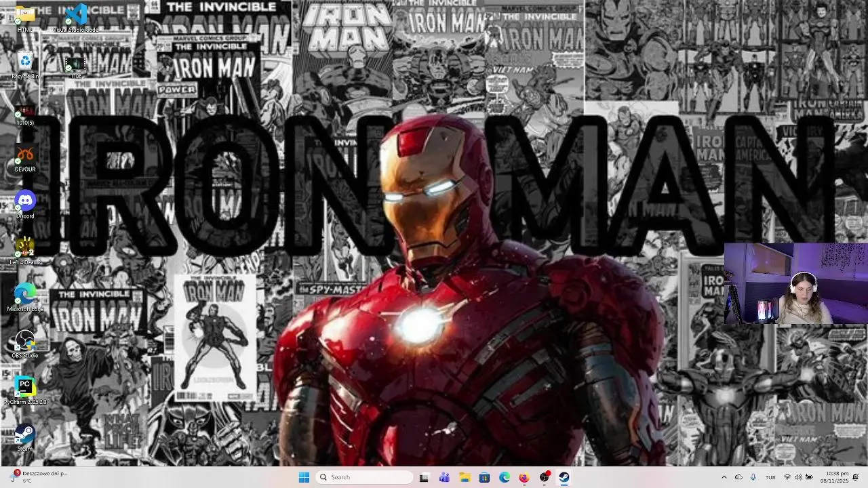Open Microsoft Edge desktop shortcut
Screen dimensions: 868x488
coord(25,298)
